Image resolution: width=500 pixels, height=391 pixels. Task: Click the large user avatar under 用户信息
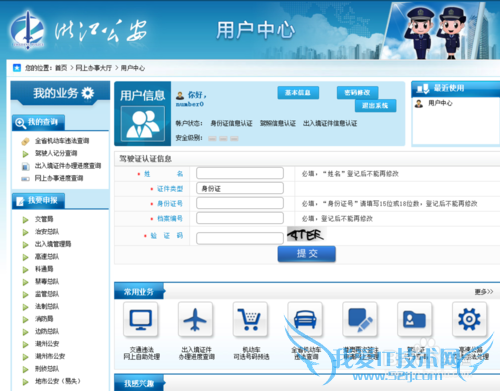pos(143,124)
